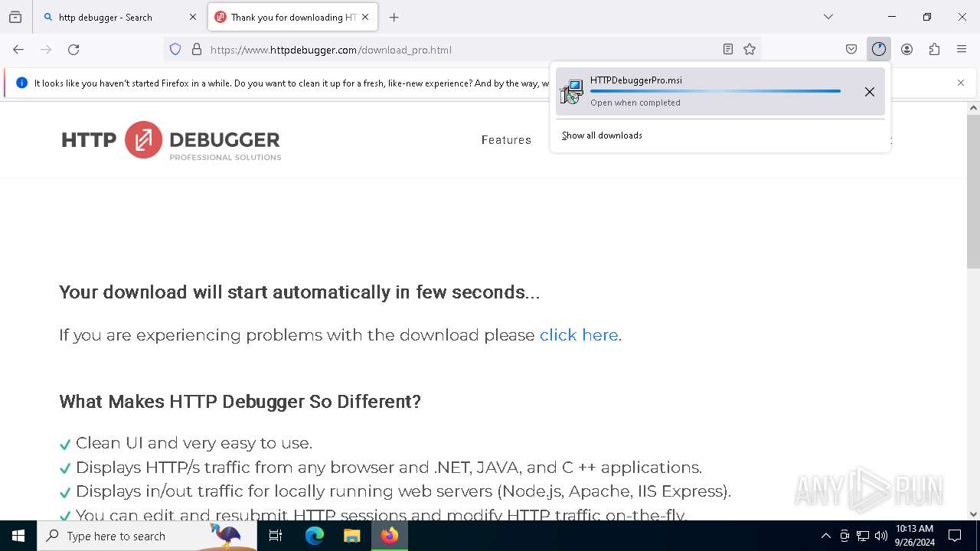The image size is (980, 551).
Task: Click Show all downloads
Action: (x=602, y=135)
